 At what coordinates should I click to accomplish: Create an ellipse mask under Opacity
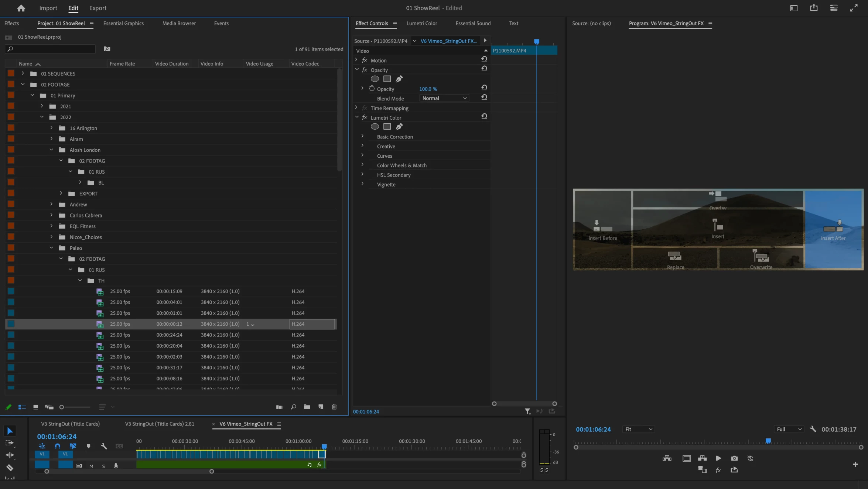(x=375, y=79)
